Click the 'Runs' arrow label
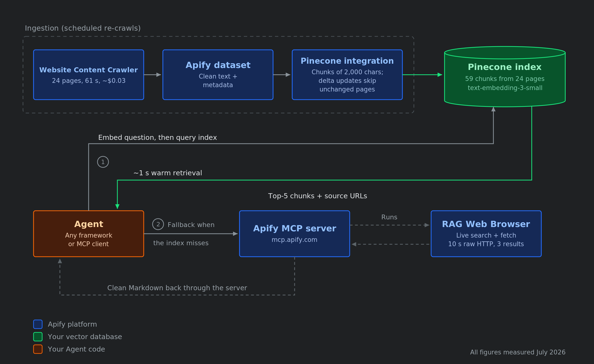Image resolution: width=594 pixels, height=364 pixels. tap(389, 217)
